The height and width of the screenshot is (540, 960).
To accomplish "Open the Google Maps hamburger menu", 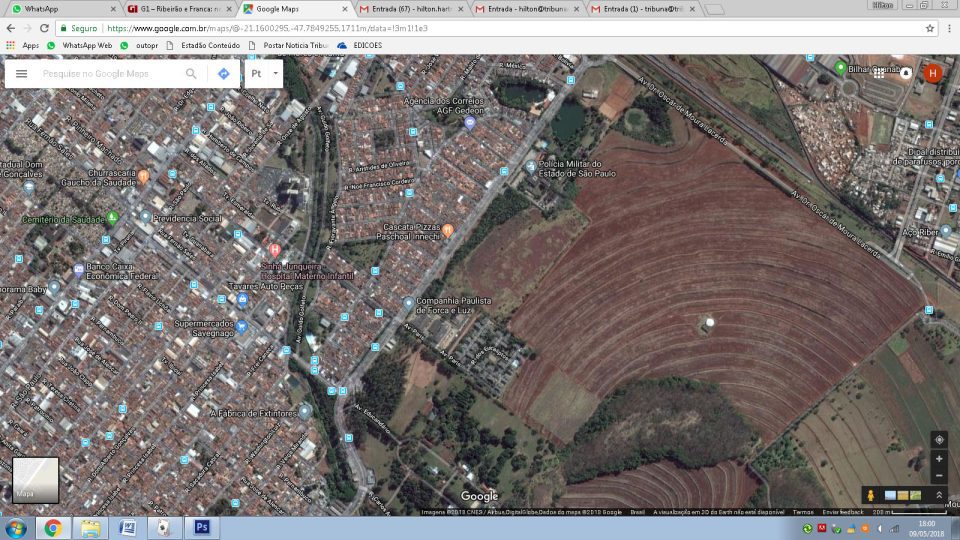I will 21,74.
